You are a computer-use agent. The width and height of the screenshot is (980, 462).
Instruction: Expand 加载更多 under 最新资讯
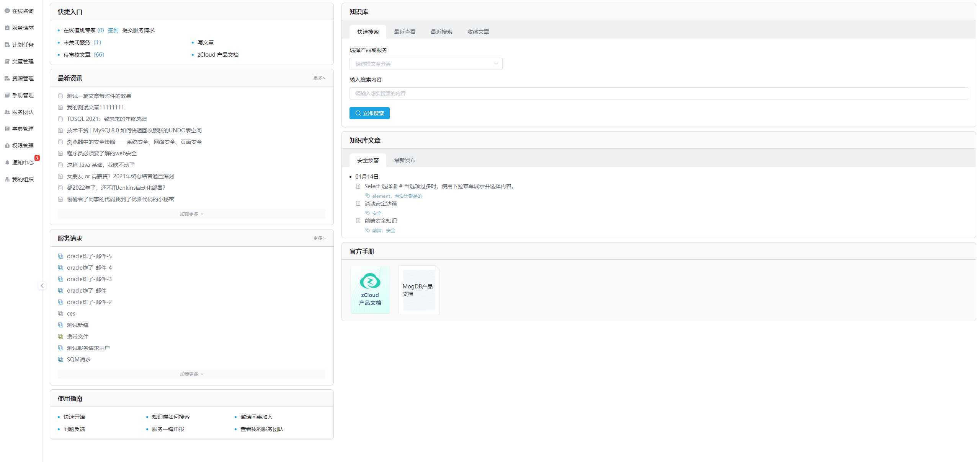tap(191, 214)
